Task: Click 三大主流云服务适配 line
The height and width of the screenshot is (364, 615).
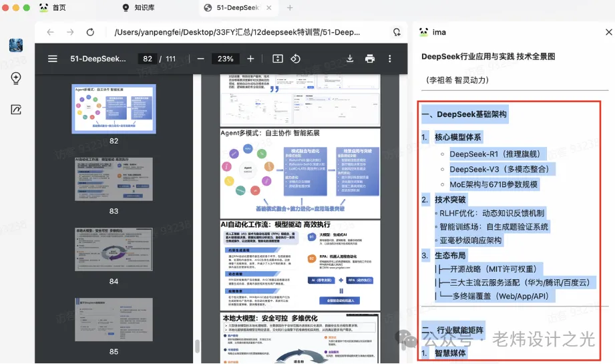Action: (x=520, y=283)
